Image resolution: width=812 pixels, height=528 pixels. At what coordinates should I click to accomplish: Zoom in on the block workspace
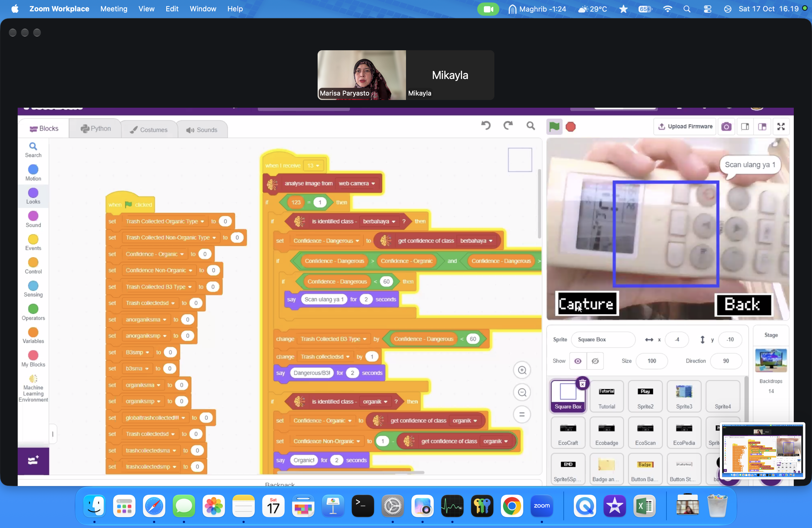point(522,370)
